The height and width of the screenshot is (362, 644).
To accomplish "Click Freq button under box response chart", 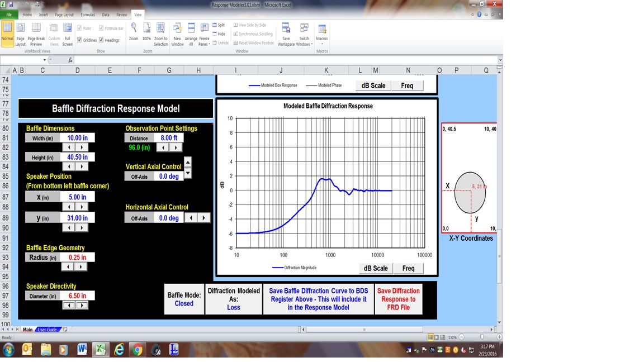I will point(407,86).
